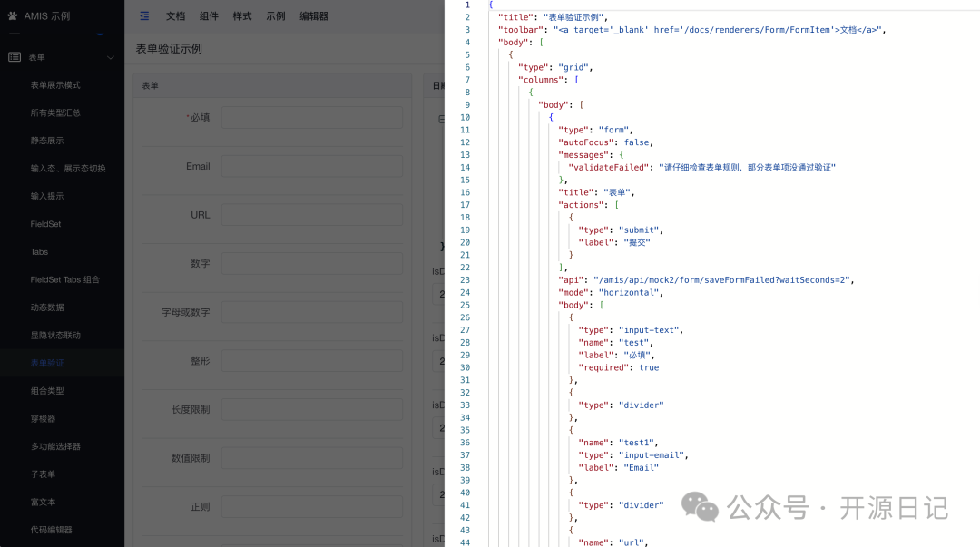This screenshot has height=547, width=980.
Task: Open the FieldSet Tabs 组合 sidebar entry
Action: pos(65,279)
